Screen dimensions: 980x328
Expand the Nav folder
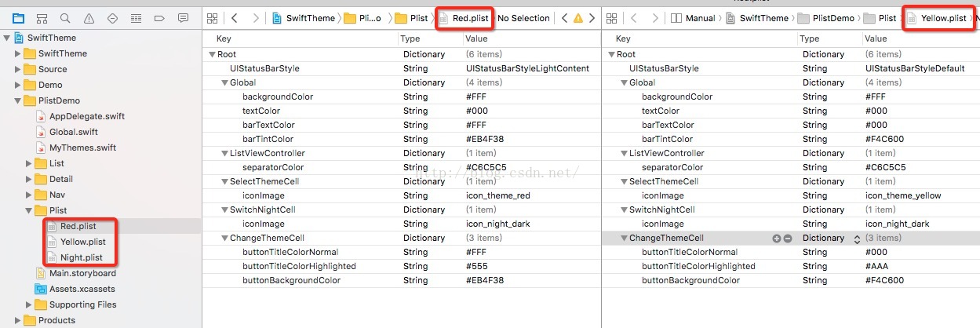point(29,195)
